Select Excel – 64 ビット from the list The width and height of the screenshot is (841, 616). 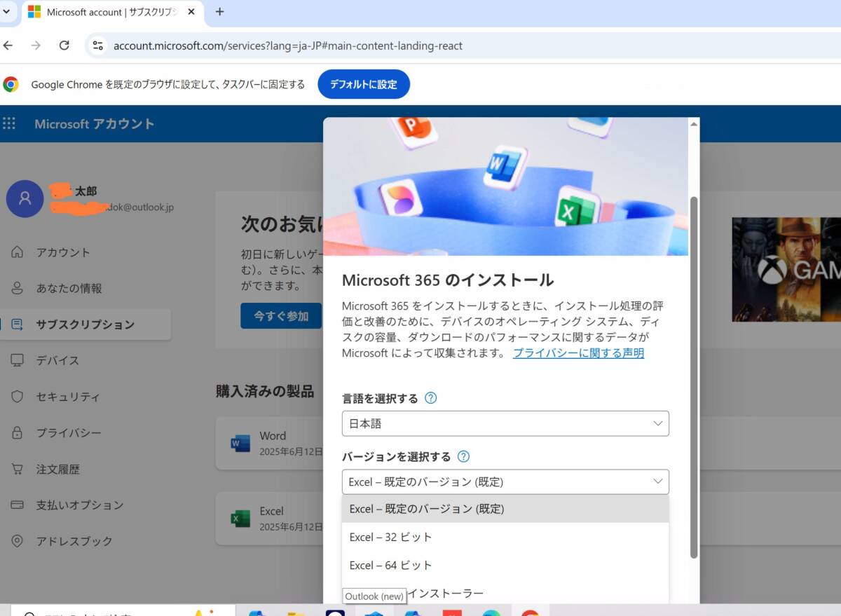coord(390,565)
